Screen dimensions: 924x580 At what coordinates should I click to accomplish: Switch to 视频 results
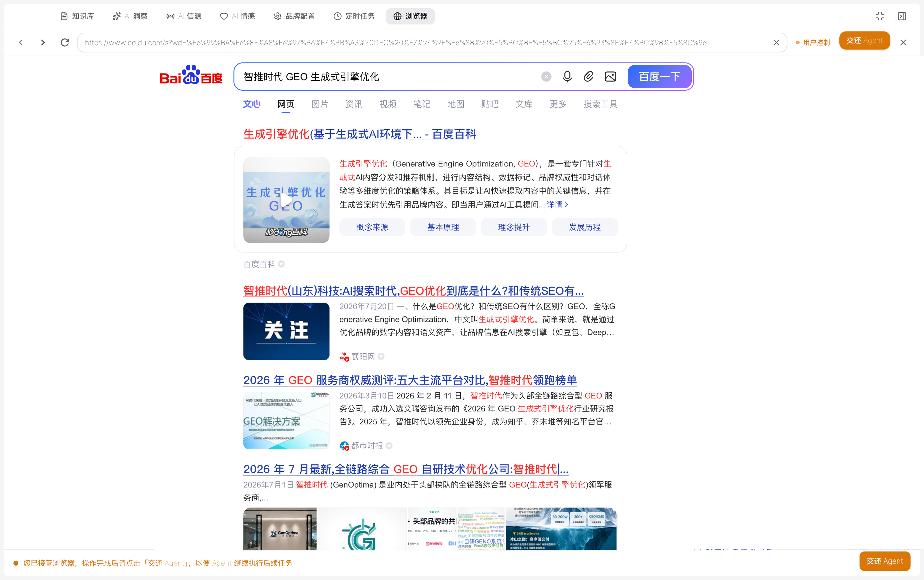click(x=388, y=104)
